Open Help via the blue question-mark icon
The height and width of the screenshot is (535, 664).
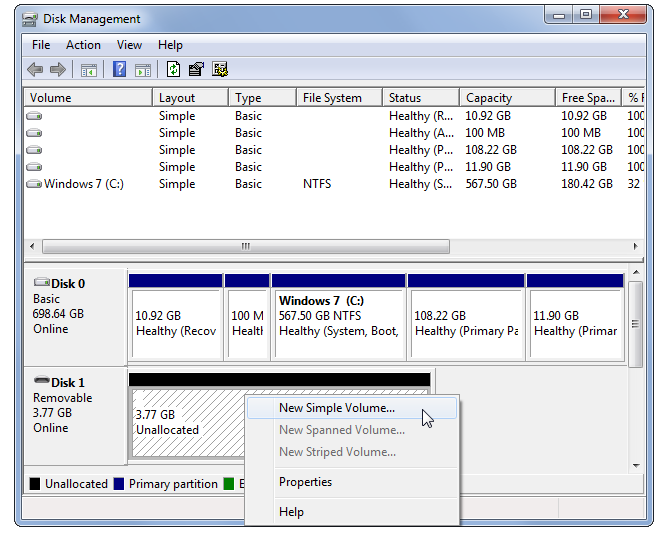point(119,69)
